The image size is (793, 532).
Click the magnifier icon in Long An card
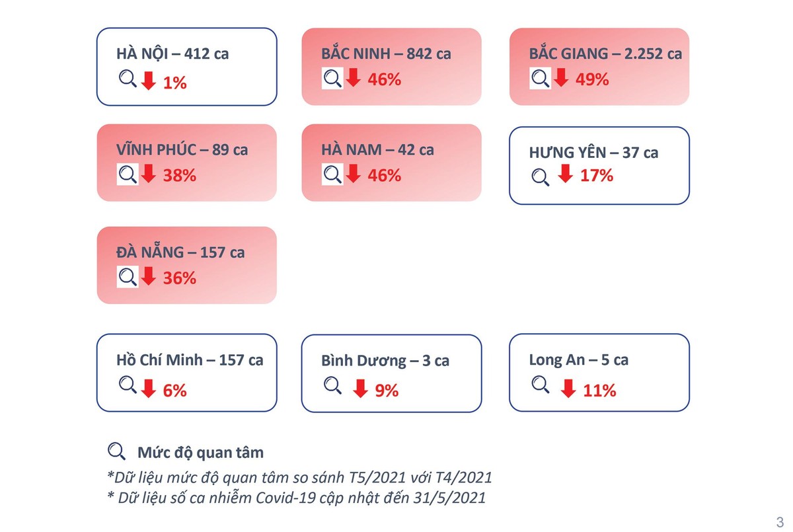tap(541, 384)
